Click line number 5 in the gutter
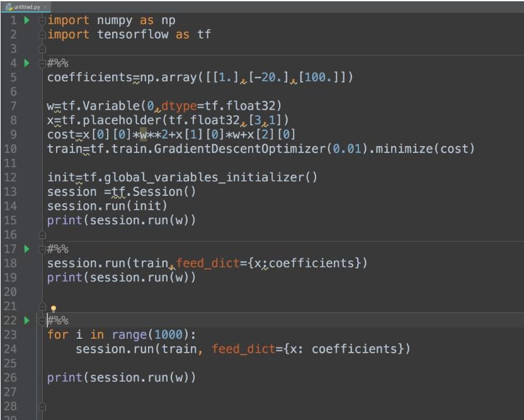 pyautogui.click(x=13, y=77)
